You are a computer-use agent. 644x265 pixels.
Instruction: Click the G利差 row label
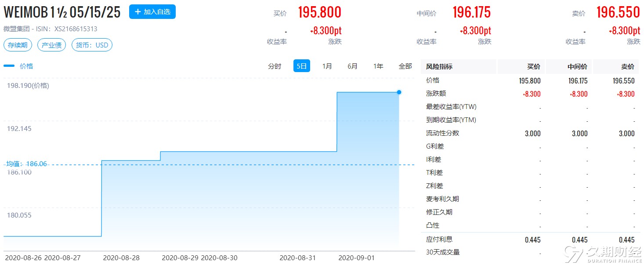pyautogui.click(x=435, y=146)
